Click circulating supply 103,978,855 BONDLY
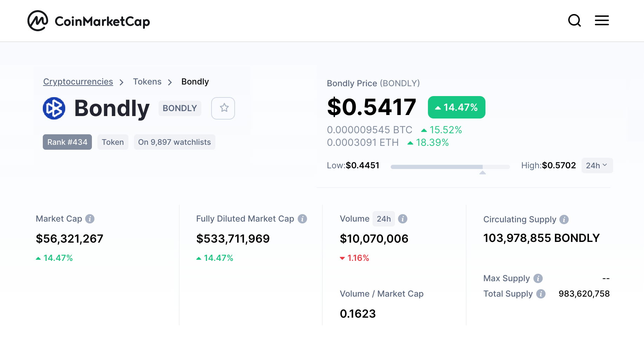Image resolution: width=644 pixels, height=338 pixels. click(x=542, y=238)
